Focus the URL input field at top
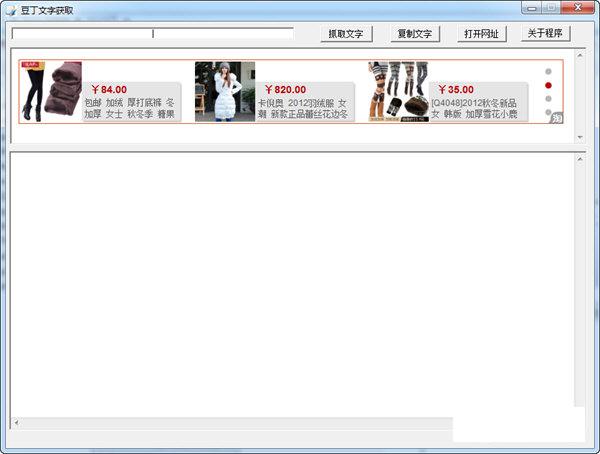 [153, 34]
